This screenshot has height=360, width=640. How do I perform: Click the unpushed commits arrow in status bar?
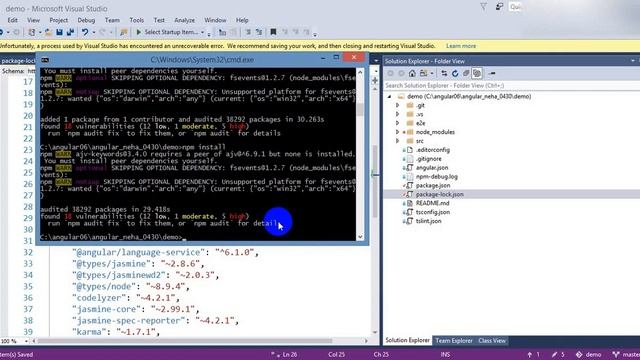(x=530, y=354)
